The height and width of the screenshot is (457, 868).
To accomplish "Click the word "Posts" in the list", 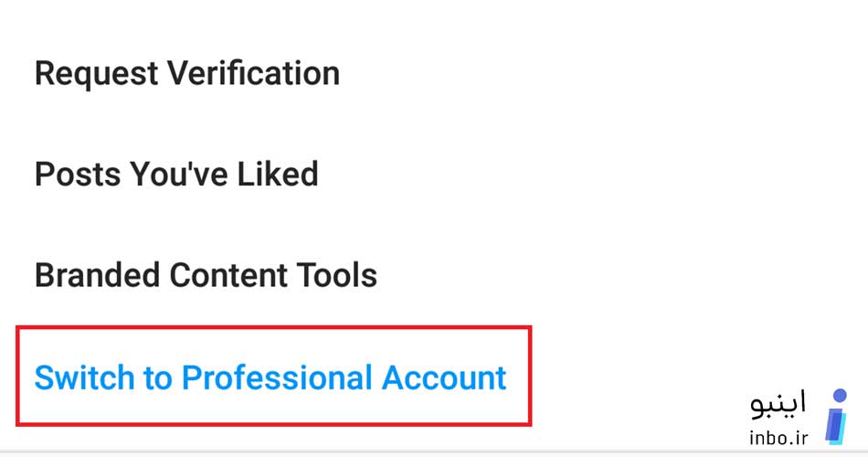I will coord(78,174).
